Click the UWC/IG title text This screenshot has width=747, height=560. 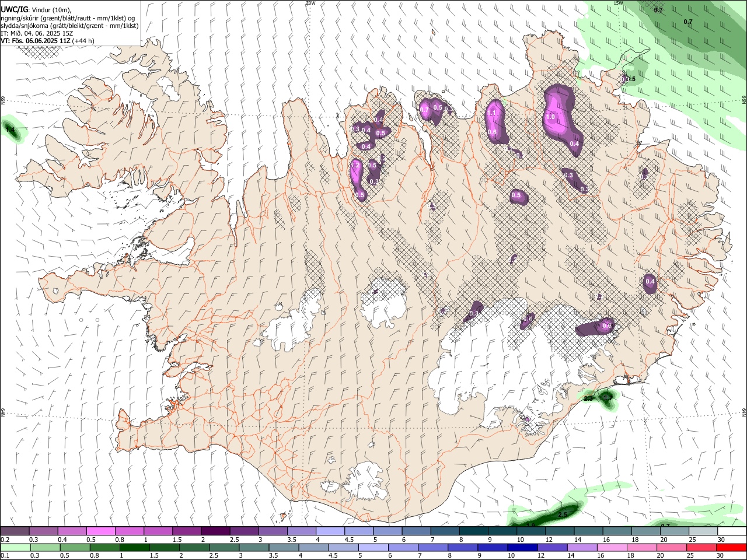click(x=14, y=9)
